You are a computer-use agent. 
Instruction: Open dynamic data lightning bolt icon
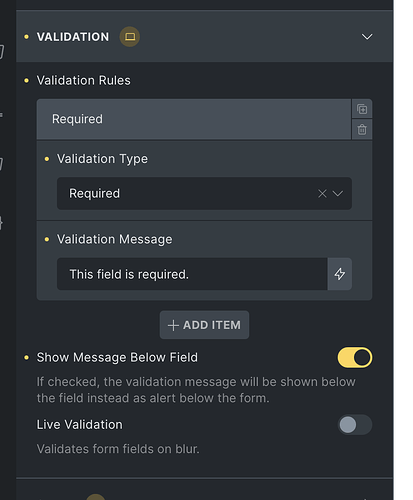[x=340, y=274]
